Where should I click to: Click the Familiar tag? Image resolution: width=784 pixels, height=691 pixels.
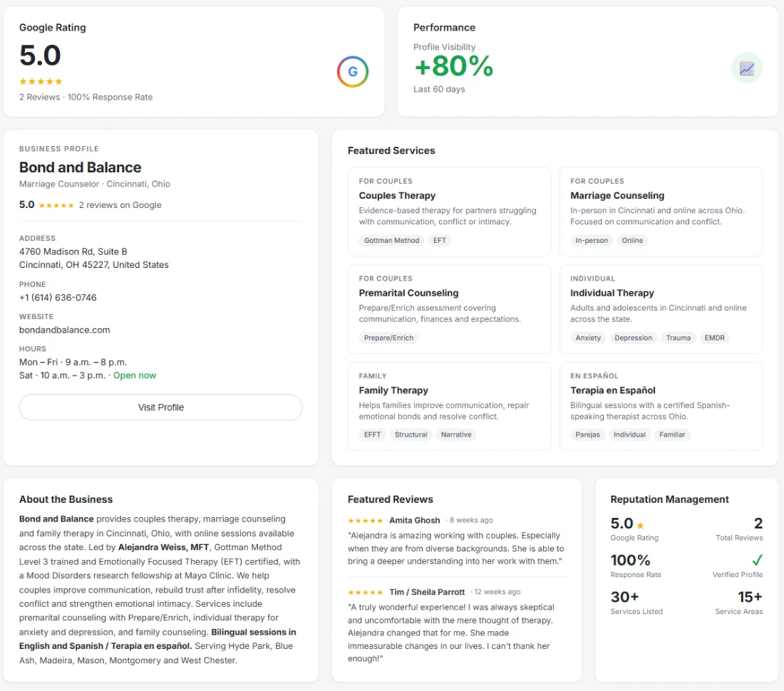point(672,435)
